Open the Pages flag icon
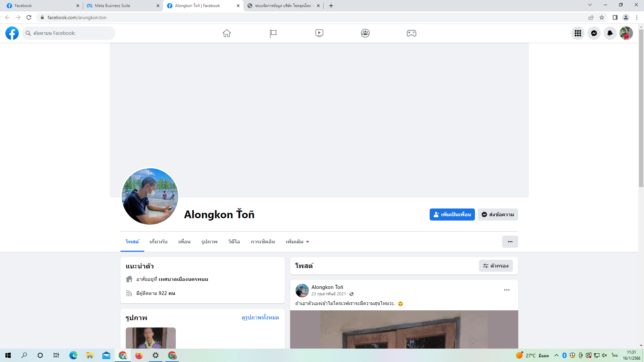Screen dimensions: 644x362 click(273, 33)
